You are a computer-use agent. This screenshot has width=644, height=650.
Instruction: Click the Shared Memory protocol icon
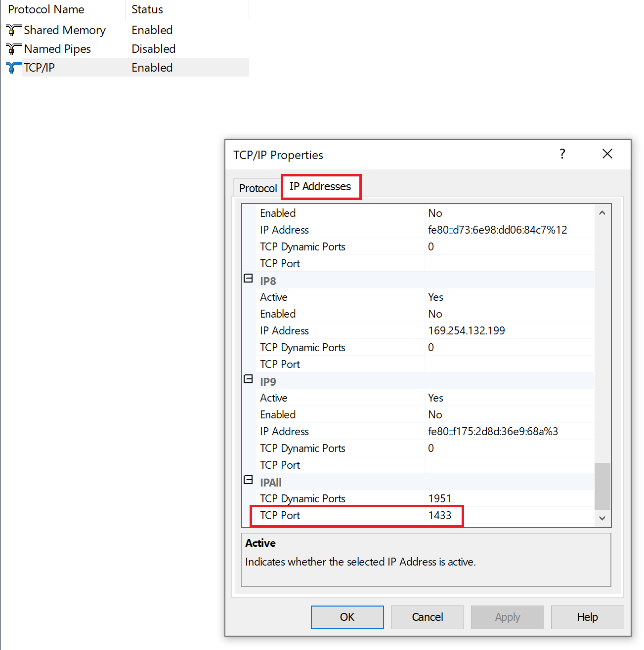[x=13, y=30]
